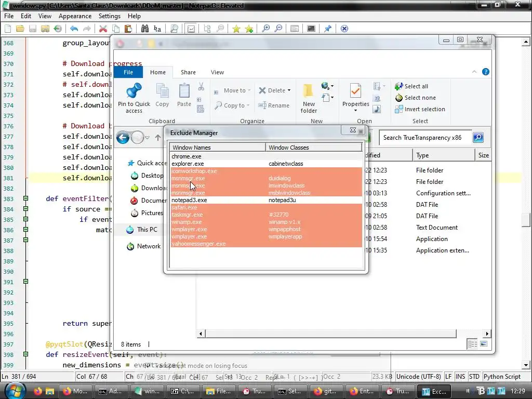Click Pin to Quick access in Explorer ribbon
The image size is (532, 399).
point(134,98)
